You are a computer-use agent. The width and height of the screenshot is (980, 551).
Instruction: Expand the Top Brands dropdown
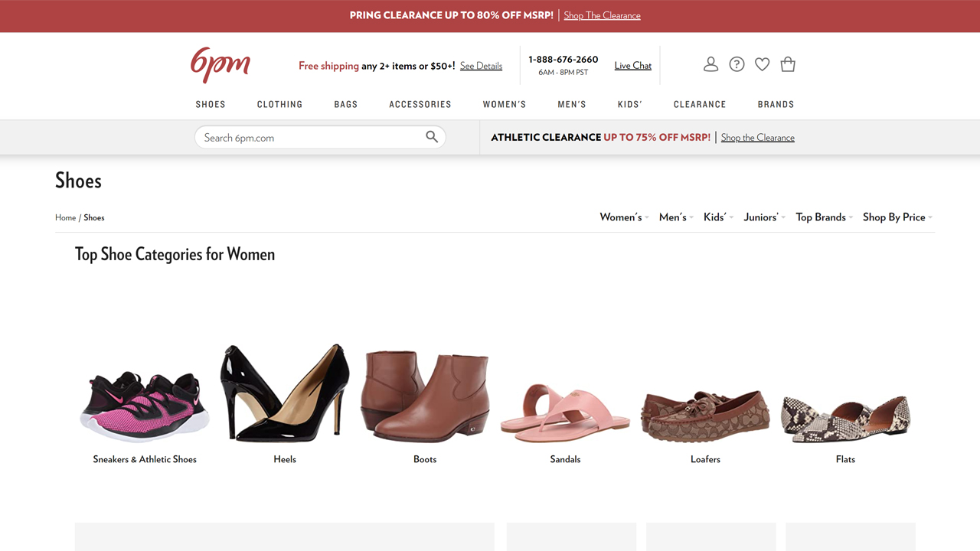(821, 217)
